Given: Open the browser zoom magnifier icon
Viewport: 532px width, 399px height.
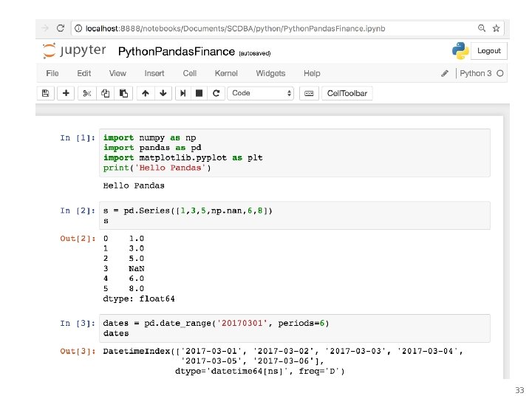Looking at the screenshot, I should (x=482, y=28).
